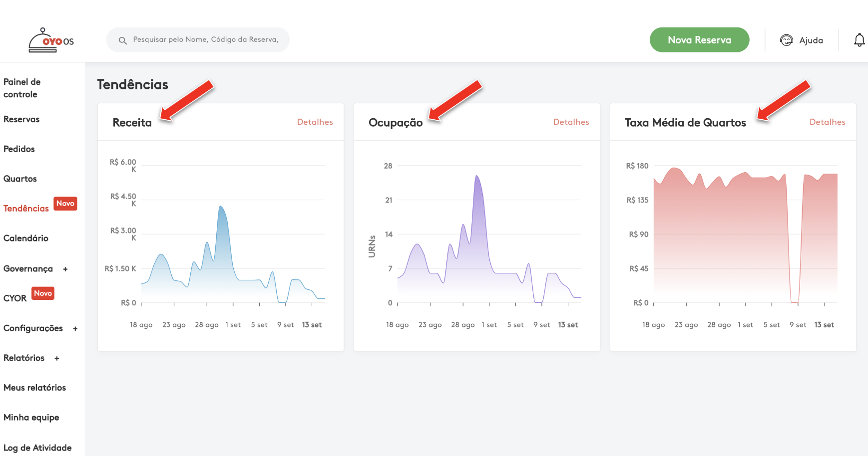
Task: Open the CYOR menu item
Action: pyautogui.click(x=15, y=298)
